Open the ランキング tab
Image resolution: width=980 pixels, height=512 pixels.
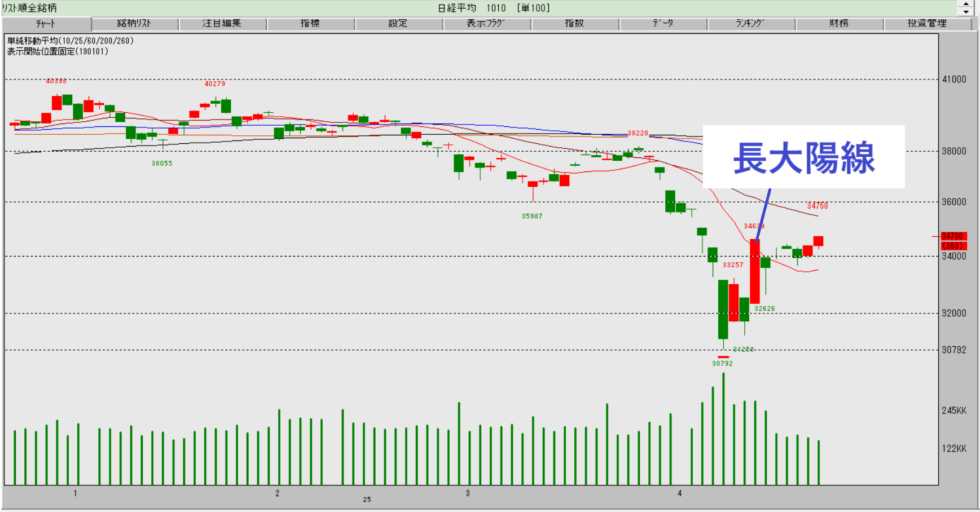751,24
